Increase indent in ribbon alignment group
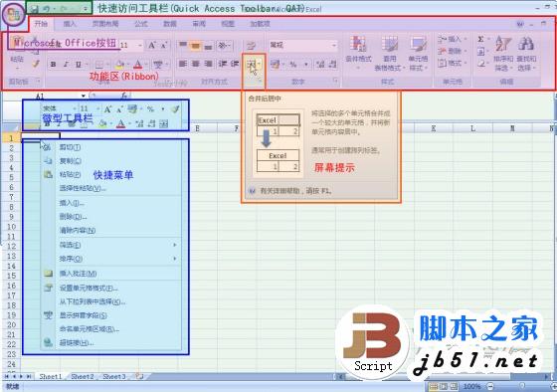The width and height of the screenshot is (557, 392). [x=235, y=64]
